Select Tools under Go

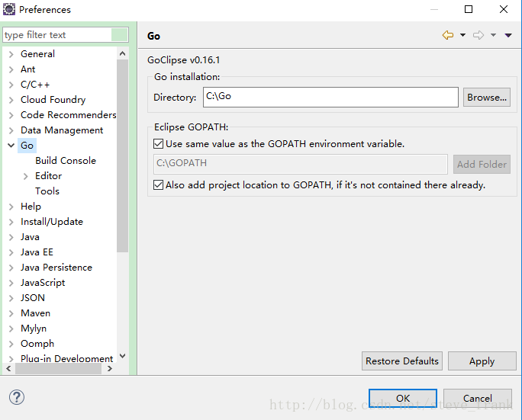(47, 191)
